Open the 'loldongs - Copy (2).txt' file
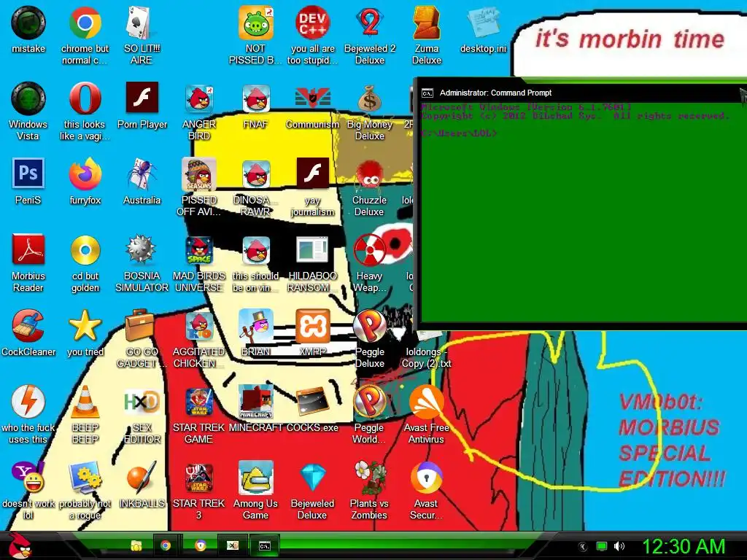The height and width of the screenshot is (560, 747). 426,357
